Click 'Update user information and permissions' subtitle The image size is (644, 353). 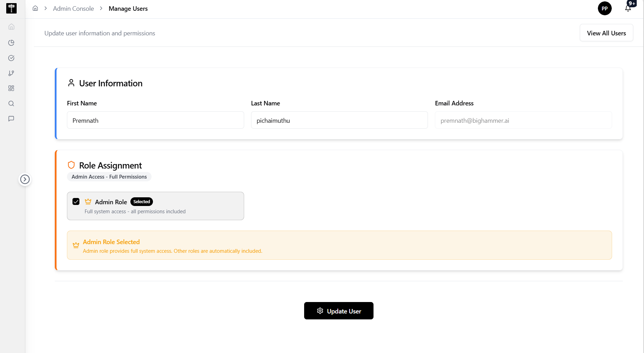click(100, 33)
